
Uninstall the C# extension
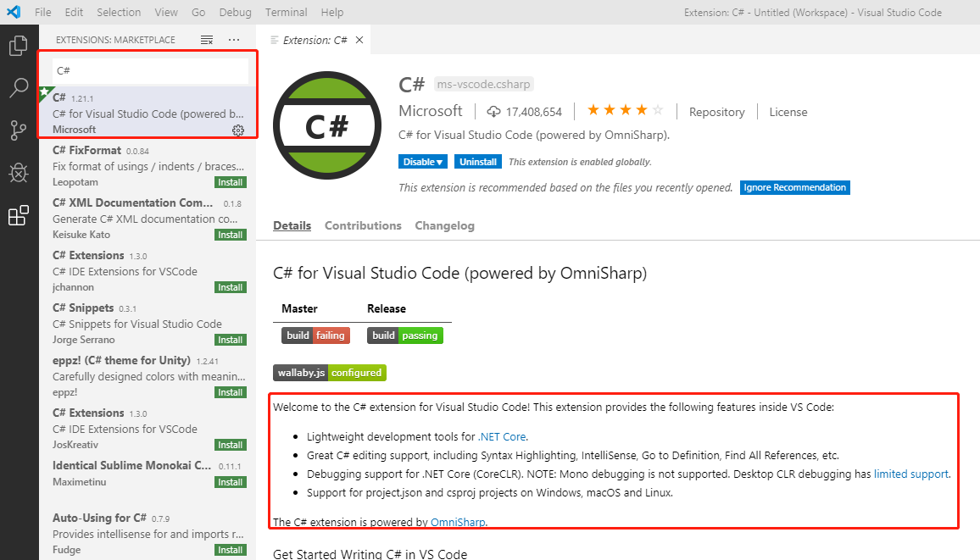click(478, 162)
